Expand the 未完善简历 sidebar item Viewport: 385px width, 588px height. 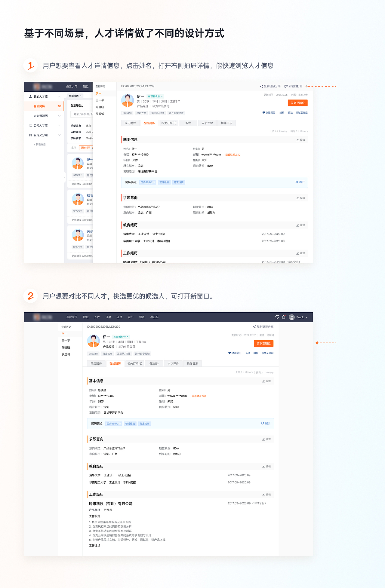pos(59,116)
